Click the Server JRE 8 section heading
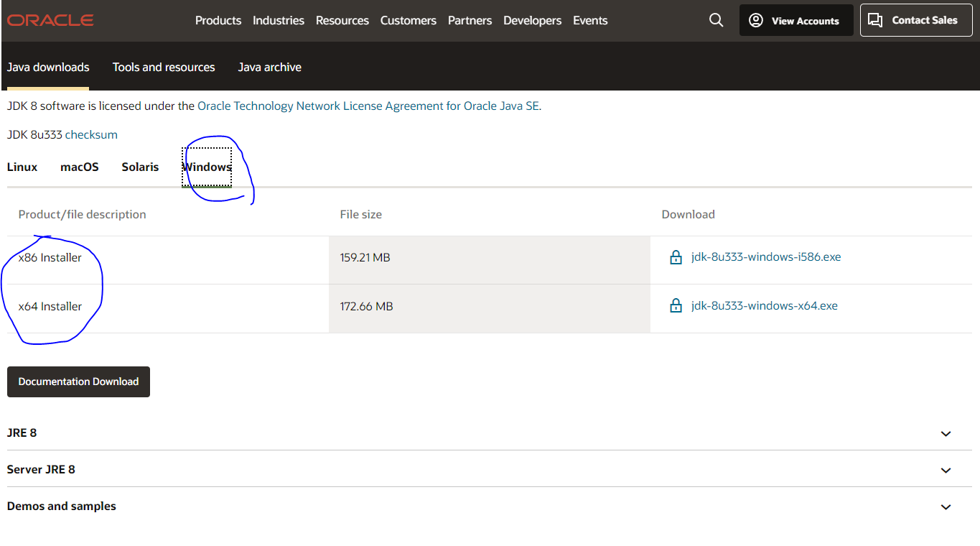980x546 pixels. pos(41,469)
